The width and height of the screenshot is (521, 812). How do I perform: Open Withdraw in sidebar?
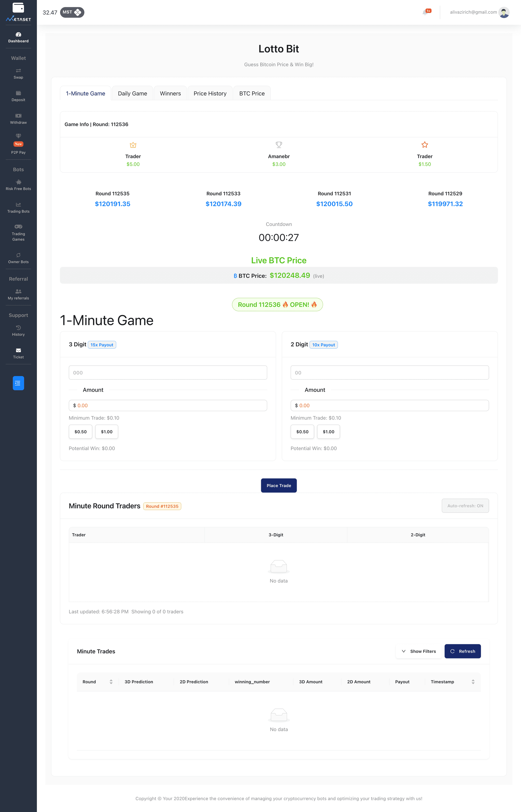pyautogui.click(x=18, y=119)
